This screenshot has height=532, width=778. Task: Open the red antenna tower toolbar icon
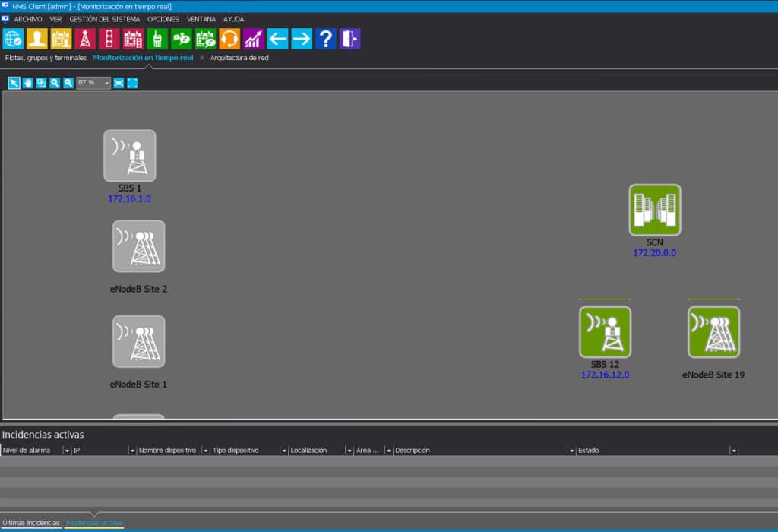pyautogui.click(x=85, y=39)
